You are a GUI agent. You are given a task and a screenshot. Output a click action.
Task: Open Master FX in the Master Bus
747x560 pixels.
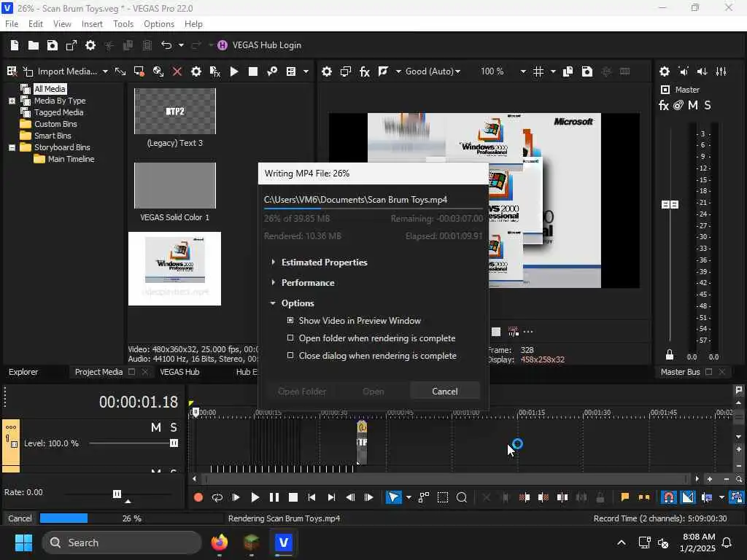[664, 105]
